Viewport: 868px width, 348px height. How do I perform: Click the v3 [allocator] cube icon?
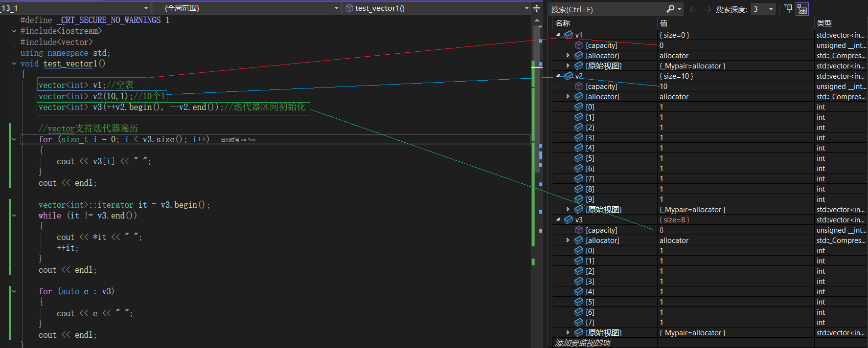tap(579, 240)
